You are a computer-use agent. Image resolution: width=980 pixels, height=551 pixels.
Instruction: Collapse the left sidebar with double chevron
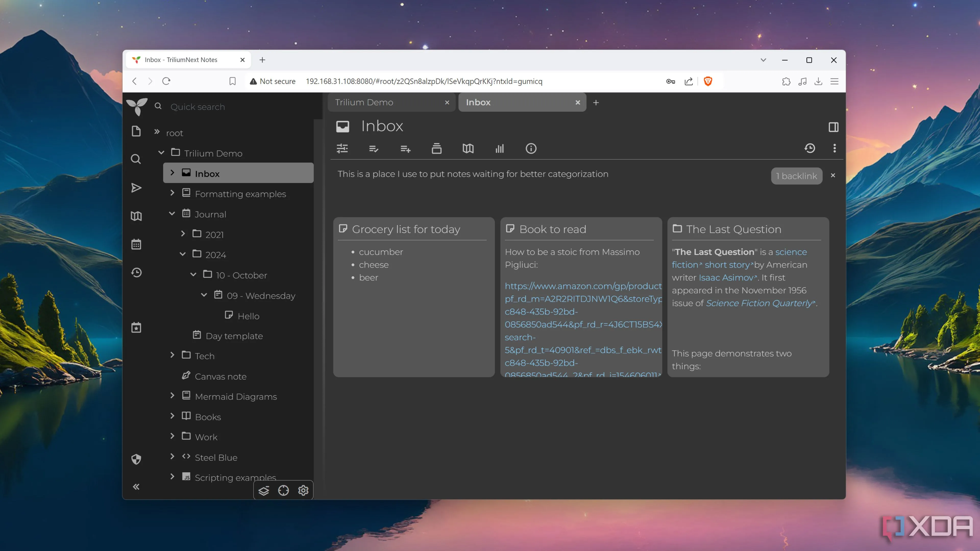pos(136,487)
